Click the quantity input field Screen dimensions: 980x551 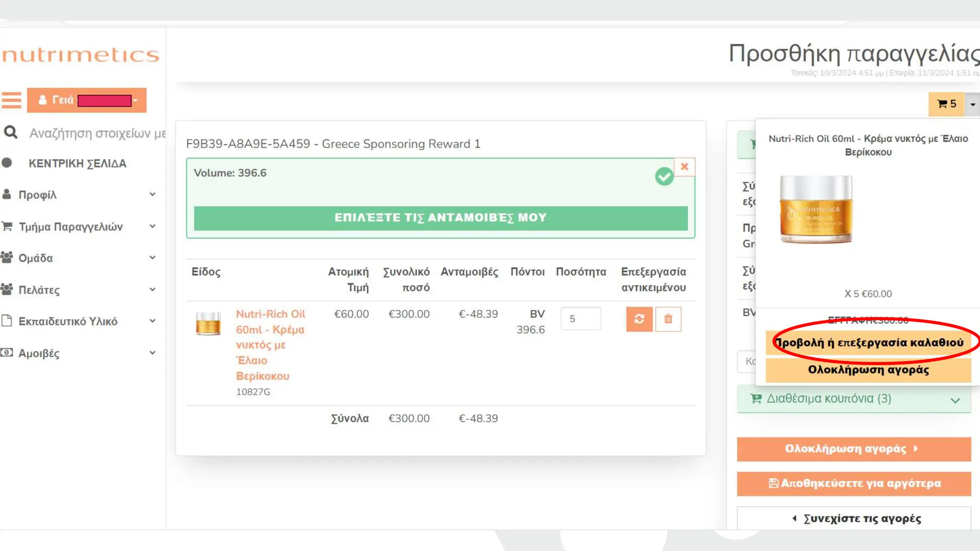tap(580, 319)
